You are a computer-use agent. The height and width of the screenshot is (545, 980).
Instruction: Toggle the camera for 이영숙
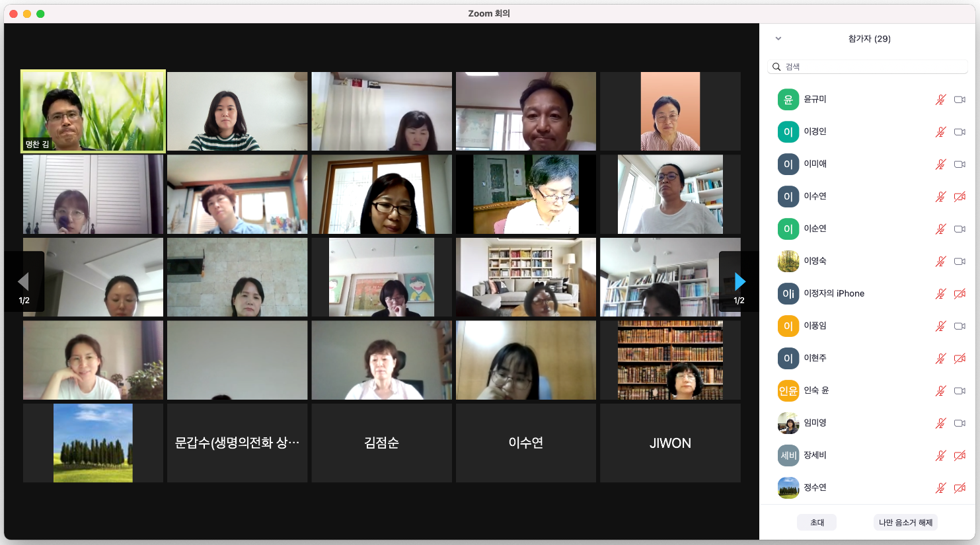960,262
